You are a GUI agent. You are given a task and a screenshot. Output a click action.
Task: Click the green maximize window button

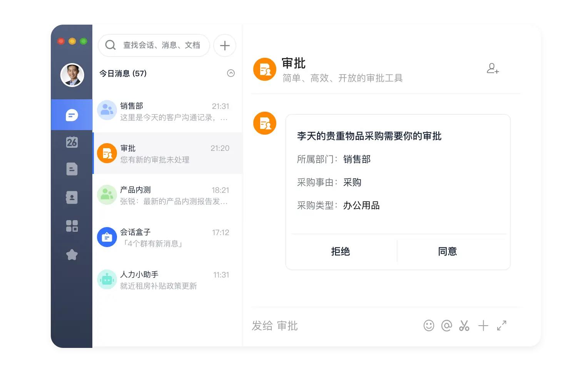pos(84,41)
